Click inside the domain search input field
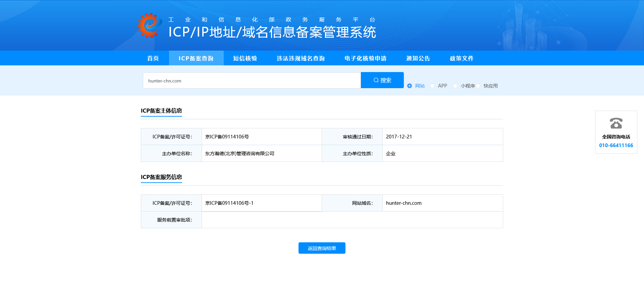644x308 pixels. click(252, 80)
